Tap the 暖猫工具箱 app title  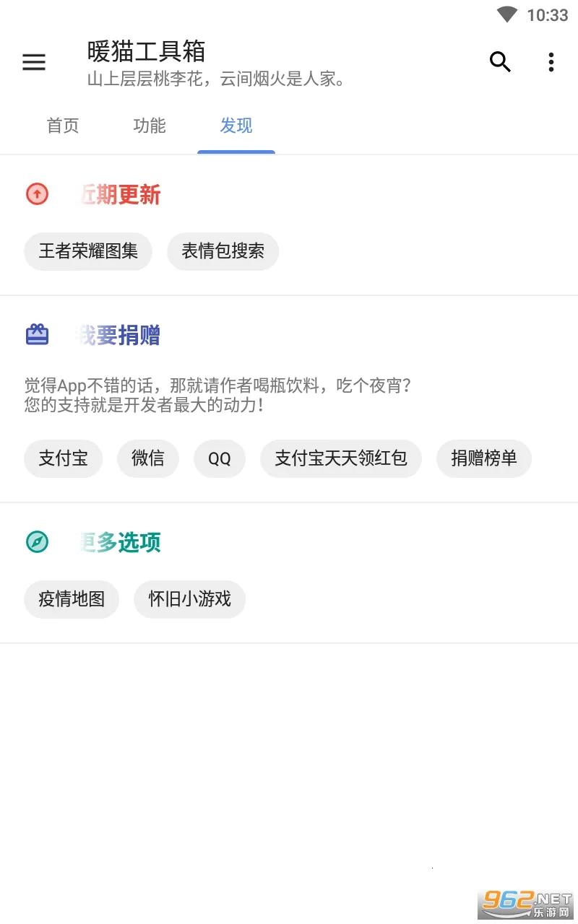click(x=147, y=52)
